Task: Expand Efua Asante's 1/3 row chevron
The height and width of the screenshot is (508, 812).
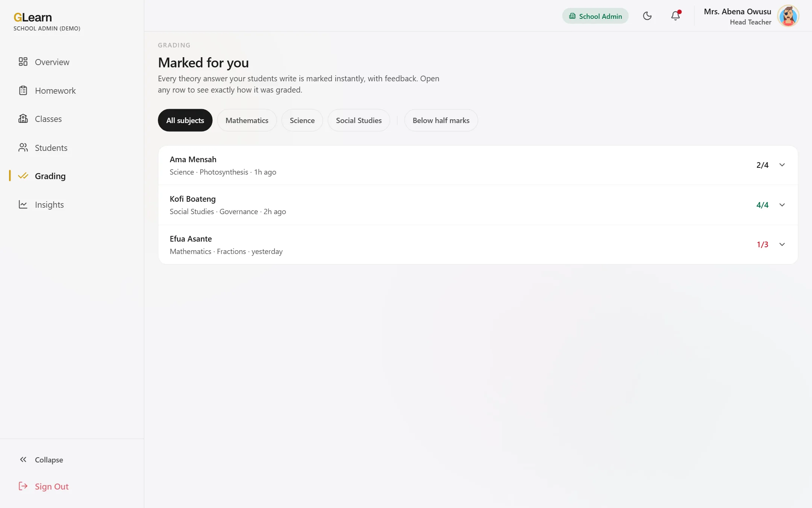Action: pyautogui.click(x=782, y=244)
